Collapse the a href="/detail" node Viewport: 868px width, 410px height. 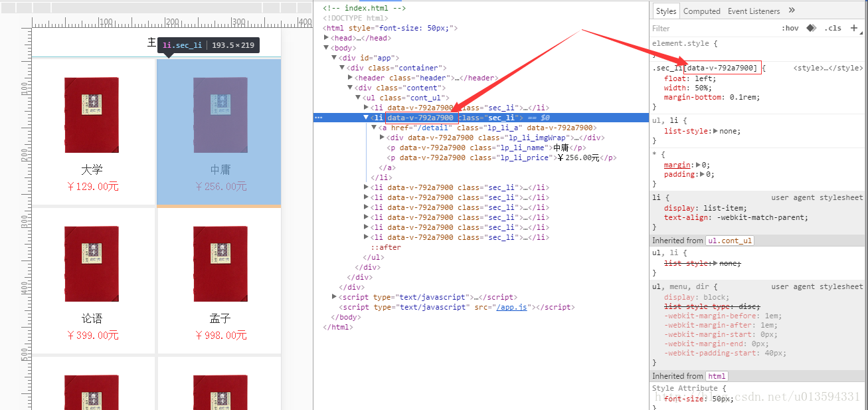pos(374,128)
